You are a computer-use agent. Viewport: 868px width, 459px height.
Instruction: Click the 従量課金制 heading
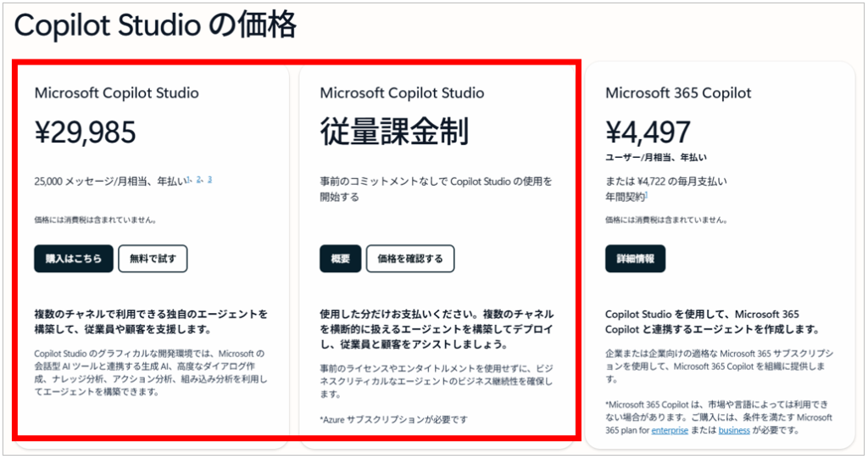(394, 132)
